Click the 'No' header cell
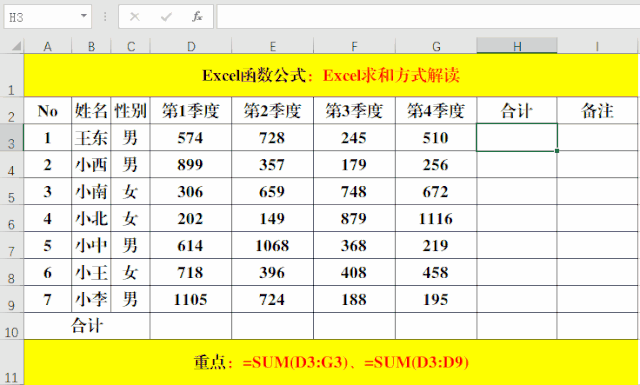Viewport: 640px width, 385px height. [48, 110]
